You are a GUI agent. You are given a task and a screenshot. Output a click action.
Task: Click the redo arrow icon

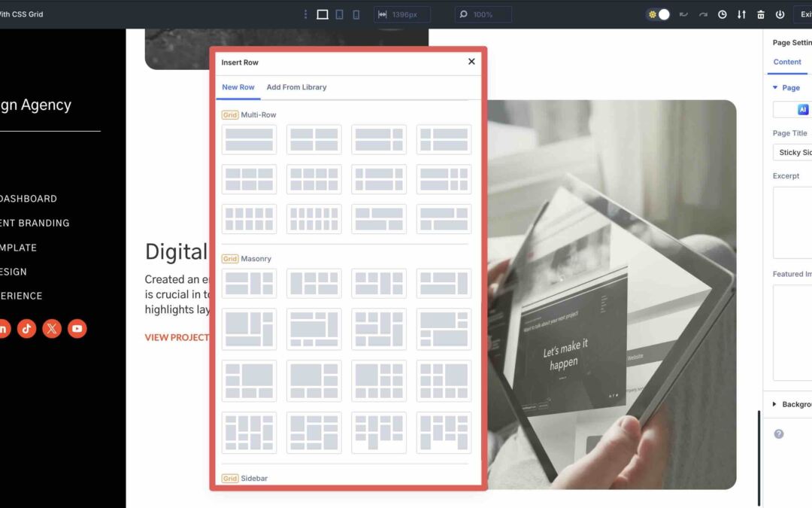(x=703, y=14)
